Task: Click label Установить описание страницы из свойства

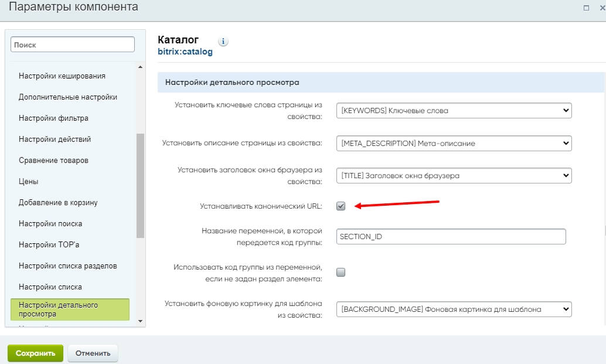Action: click(242, 143)
